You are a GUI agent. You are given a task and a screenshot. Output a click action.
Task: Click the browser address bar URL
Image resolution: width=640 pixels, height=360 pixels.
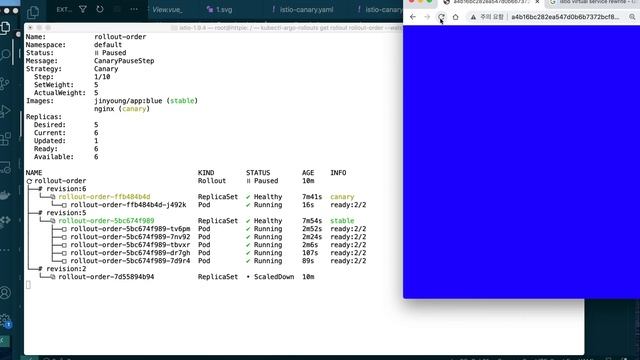pyautogui.click(x=565, y=17)
